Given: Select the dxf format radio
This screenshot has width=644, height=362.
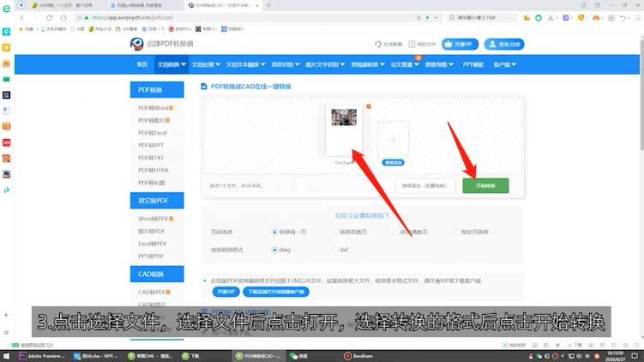Looking at the screenshot, I should [335, 250].
